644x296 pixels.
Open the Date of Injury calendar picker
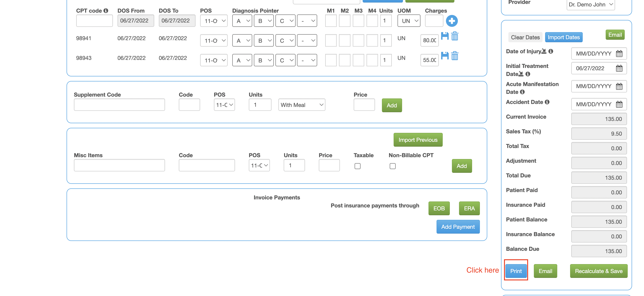[x=619, y=53]
